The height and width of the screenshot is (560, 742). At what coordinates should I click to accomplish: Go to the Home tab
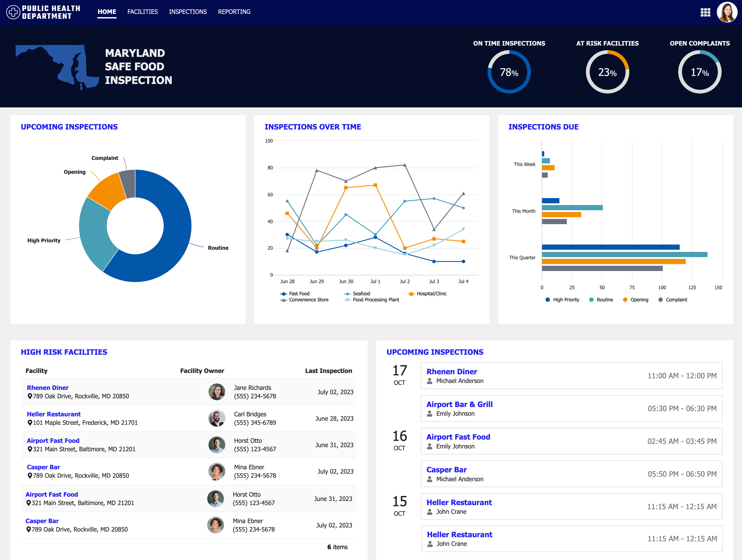tap(107, 12)
